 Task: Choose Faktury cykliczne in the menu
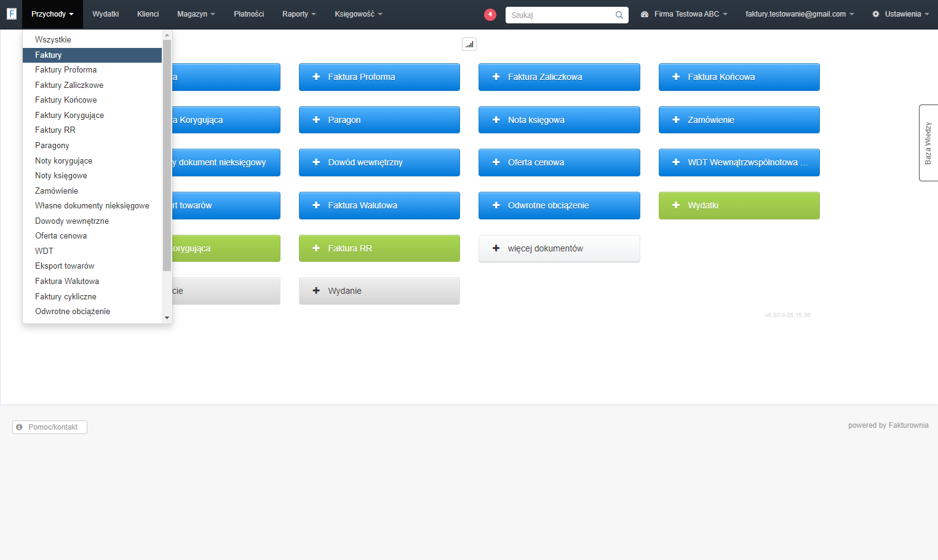pyautogui.click(x=92, y=296)
